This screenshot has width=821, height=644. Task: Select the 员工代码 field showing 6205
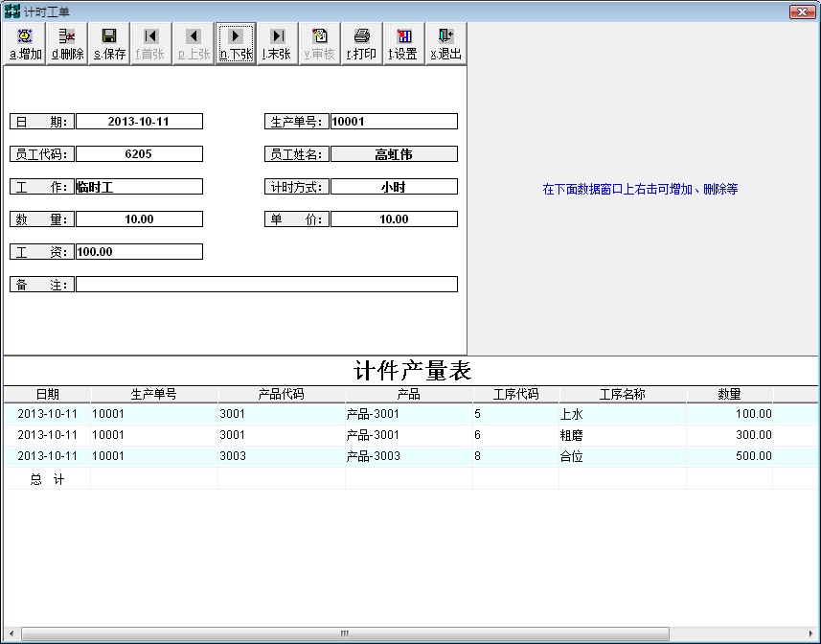coord(139,154)
